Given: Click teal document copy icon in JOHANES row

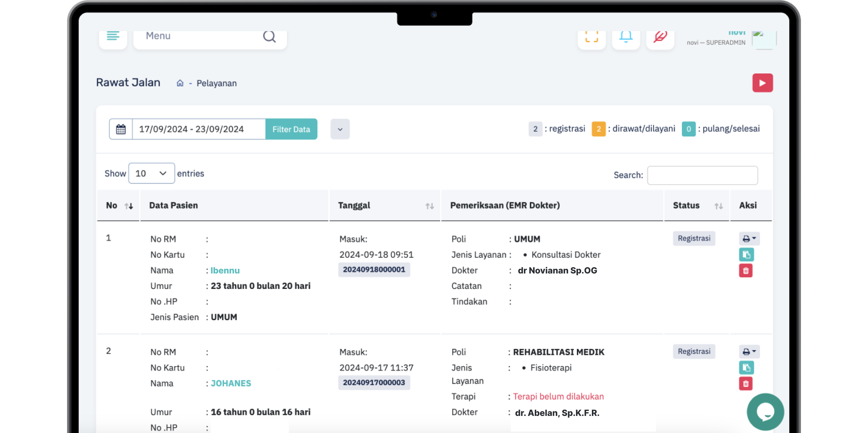Looking at the screenshot, I should click(x=746, y=367).
